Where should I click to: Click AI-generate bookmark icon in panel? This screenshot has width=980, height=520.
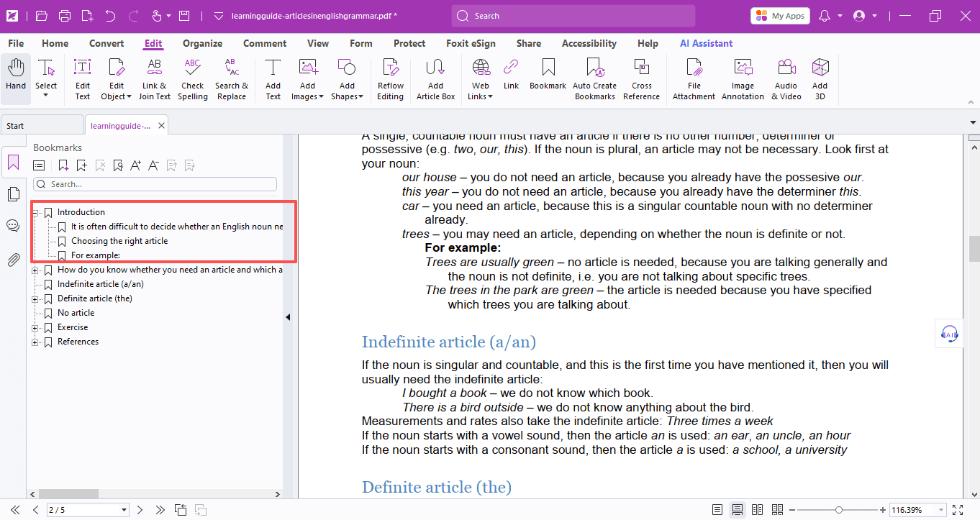click(64, 165)
